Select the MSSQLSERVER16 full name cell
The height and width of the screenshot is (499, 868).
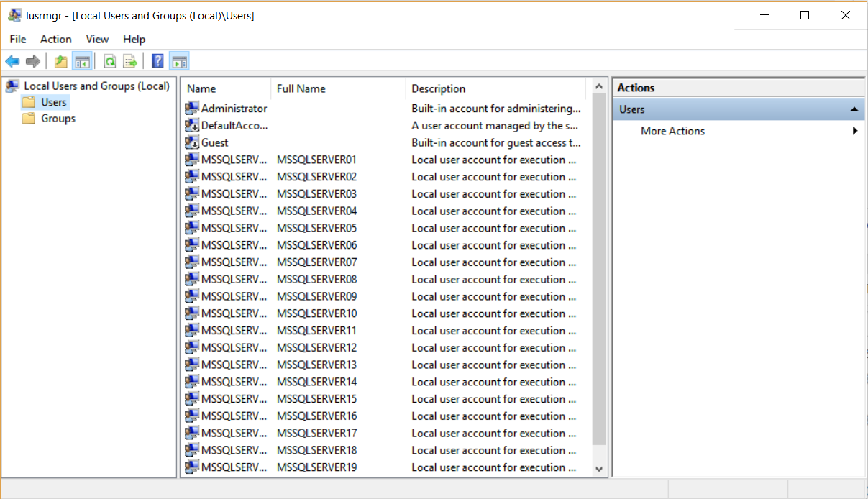click(x=316, y=416)
